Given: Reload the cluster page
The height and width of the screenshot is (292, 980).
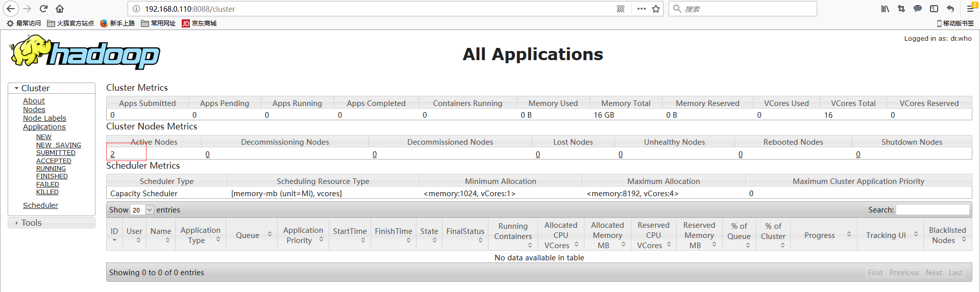Looking at the screenshot, I should pos(44,9).
